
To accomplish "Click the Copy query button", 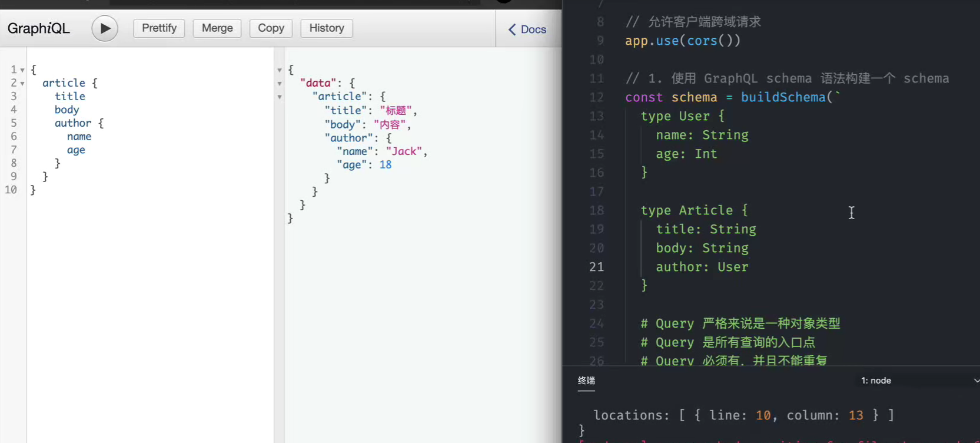I will pos(271,28).
